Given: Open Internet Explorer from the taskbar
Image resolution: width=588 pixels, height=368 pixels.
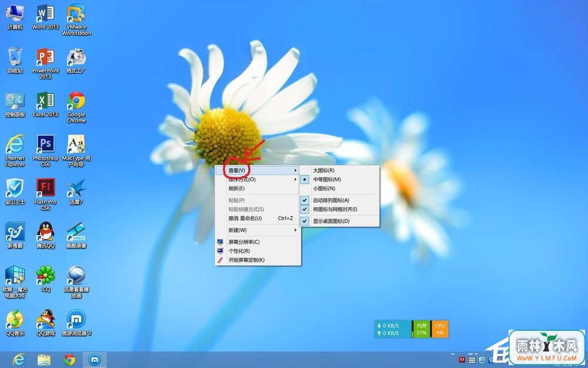Looking at the screenshot, I should (x=18, y=360).
